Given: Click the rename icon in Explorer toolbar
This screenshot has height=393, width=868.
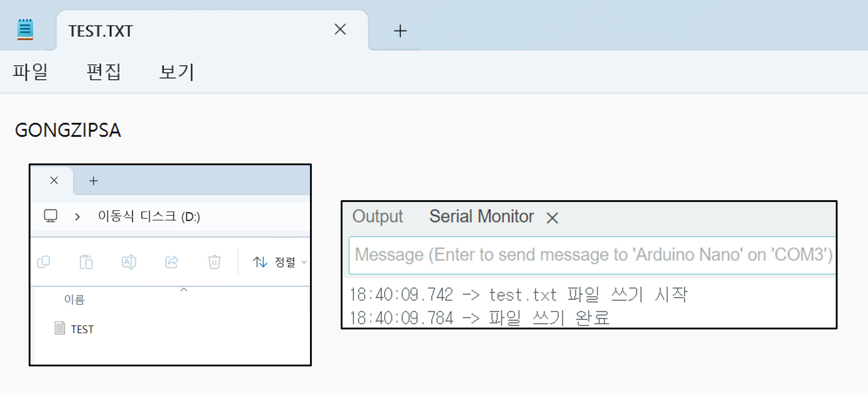Looking at the screenshot, I should pyautogui.click(x=129, y=262).
